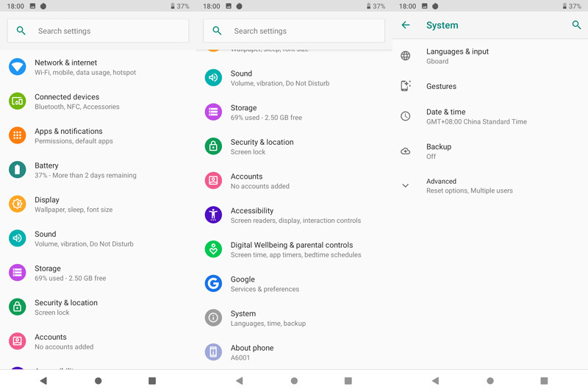Tap 'Permissions, default apps' text
The height and width of the screenshot is (392, 588).
tap(73, 141)
